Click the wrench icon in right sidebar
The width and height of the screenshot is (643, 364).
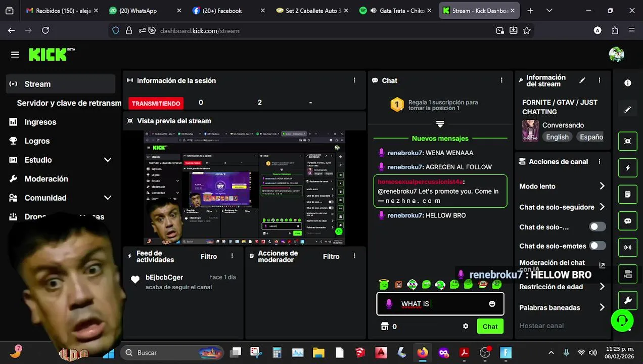coord(628,301)
